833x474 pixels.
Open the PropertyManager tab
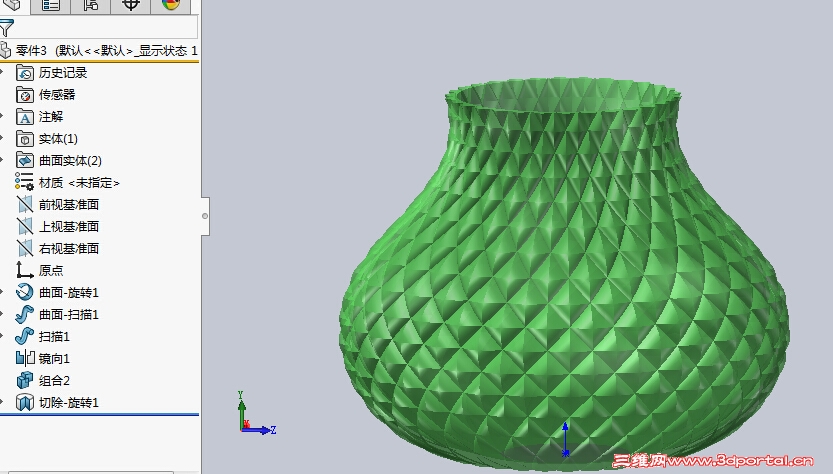pyautogui.click(x=51, y=5)
